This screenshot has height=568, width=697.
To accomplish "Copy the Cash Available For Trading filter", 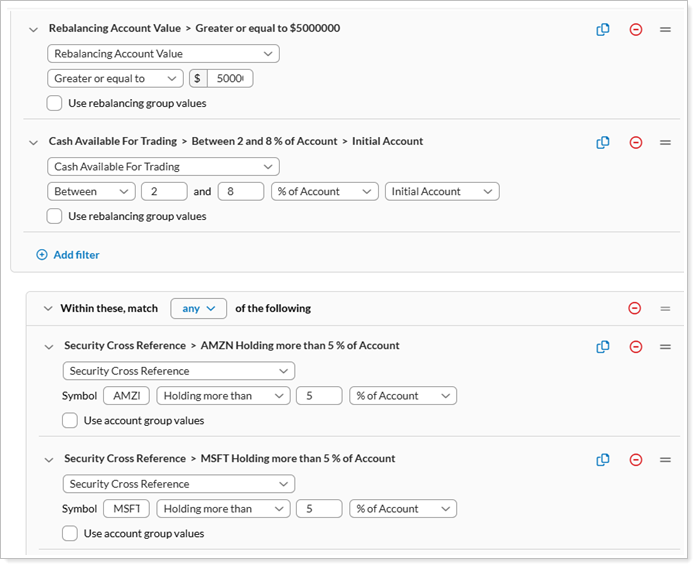I will pos(603,142).
